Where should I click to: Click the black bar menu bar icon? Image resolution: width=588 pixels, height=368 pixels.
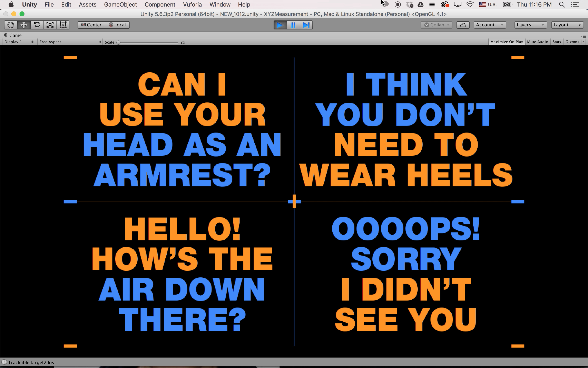click(x=432, y=4)
